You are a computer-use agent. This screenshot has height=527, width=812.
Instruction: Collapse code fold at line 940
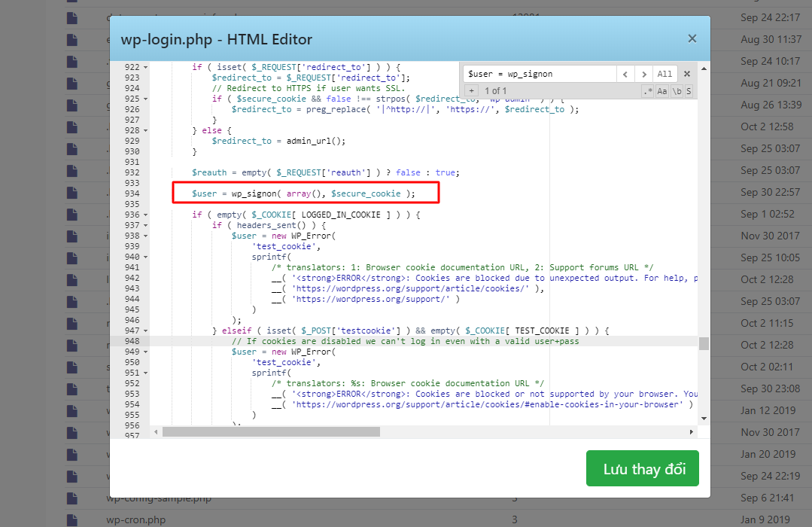[145, 257]
